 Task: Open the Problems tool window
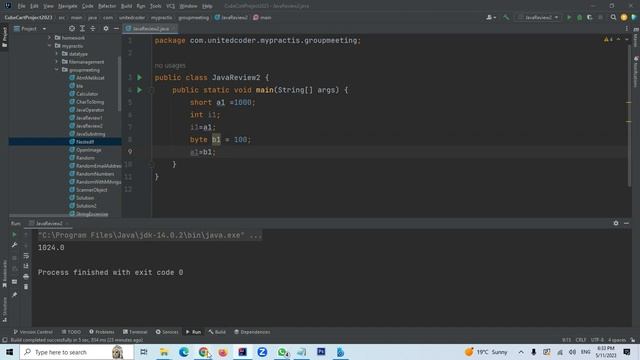(102, 332)
